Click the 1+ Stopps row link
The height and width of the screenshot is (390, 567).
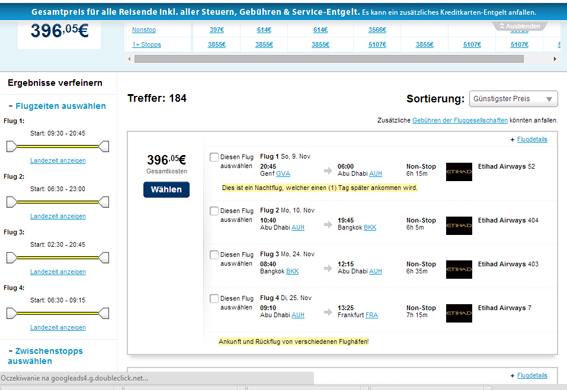[146, 44]
